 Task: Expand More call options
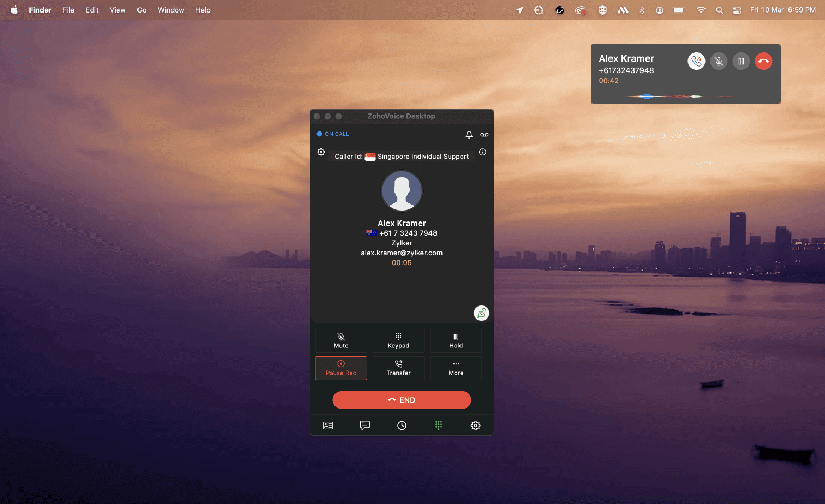[456, 368]
